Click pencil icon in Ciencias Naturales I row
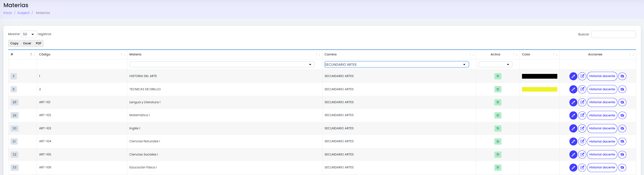The width and height of the screenshot is (644, 175). coord(573,141)
